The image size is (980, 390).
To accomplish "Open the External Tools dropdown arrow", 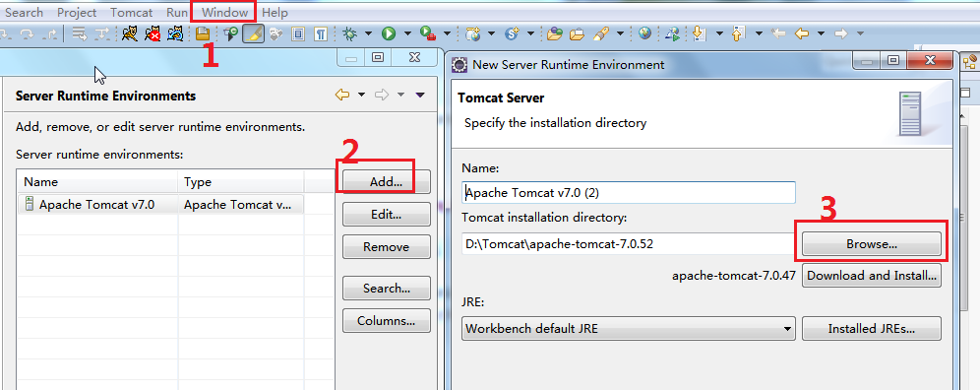I will tap(447, 33).
